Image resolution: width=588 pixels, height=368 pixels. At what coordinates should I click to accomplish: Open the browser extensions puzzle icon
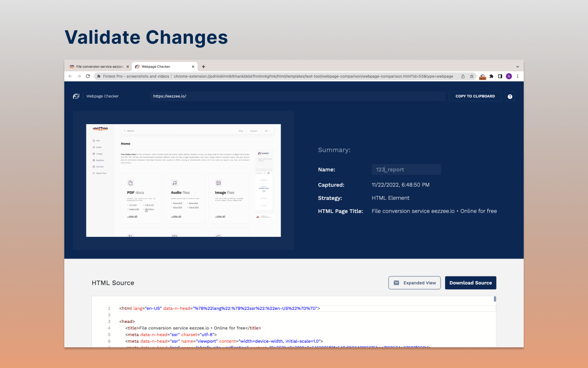tap(491, 76)
